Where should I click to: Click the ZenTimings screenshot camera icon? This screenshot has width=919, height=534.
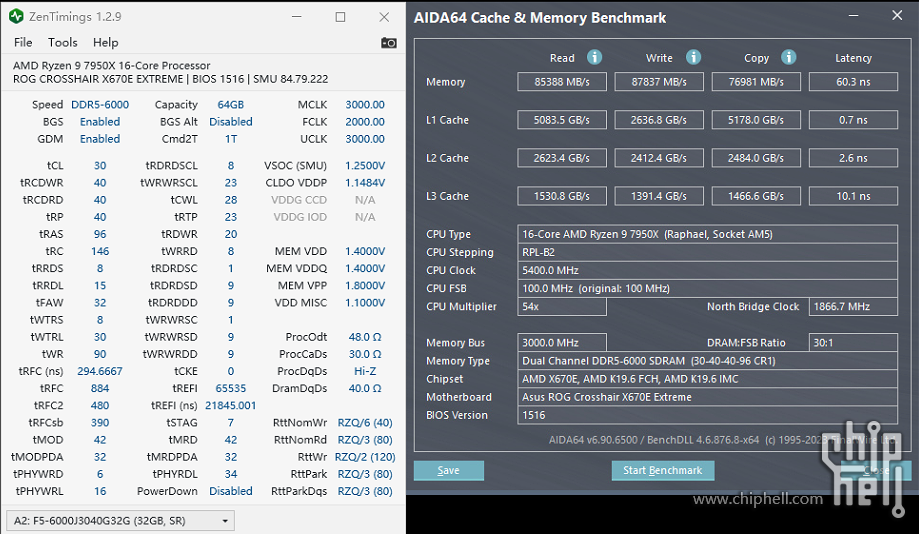pos(389,43)
